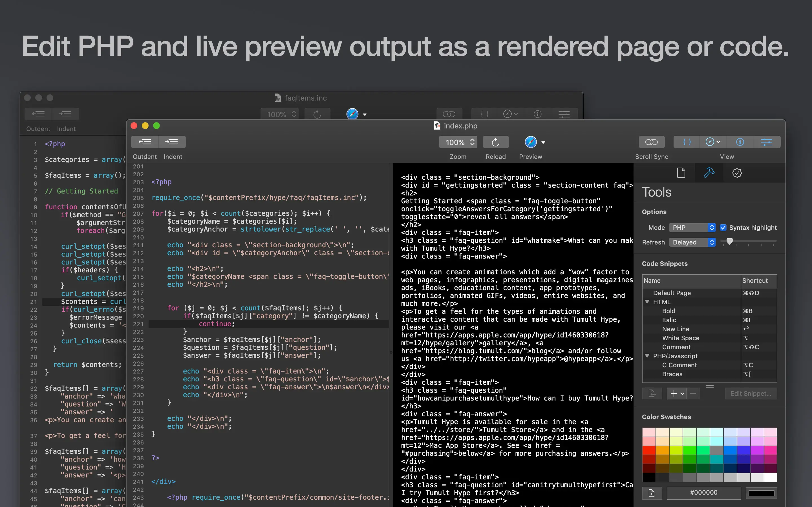This screenshot has width=812, height=507.
Task: Open the Mode dropdown set to PHP
Action: pyautogui.click(x=692, y=227)
